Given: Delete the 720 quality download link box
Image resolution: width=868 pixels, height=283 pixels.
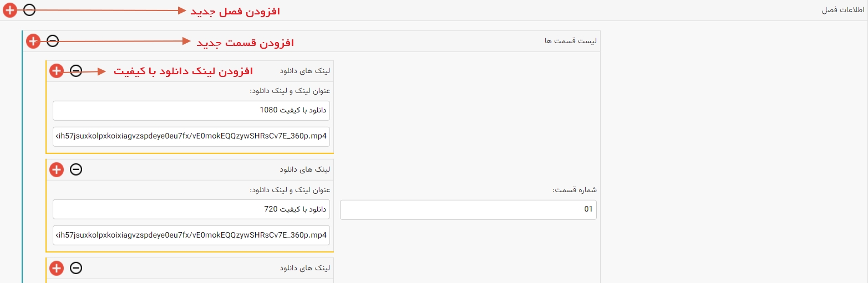Looking at the screenshot, I should coord(76,169).
